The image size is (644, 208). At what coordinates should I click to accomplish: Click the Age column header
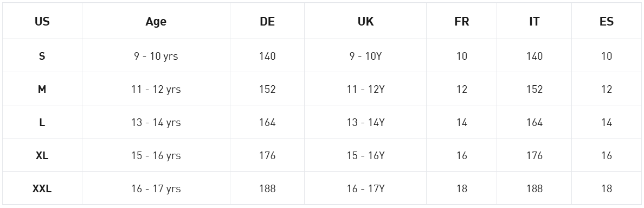tap(156, 21)
